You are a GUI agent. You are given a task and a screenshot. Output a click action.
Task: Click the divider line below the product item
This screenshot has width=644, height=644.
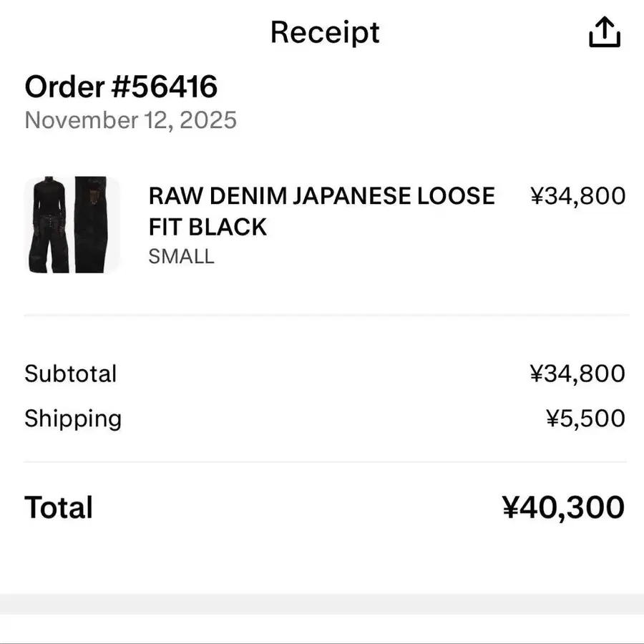[x=326, y=315]
